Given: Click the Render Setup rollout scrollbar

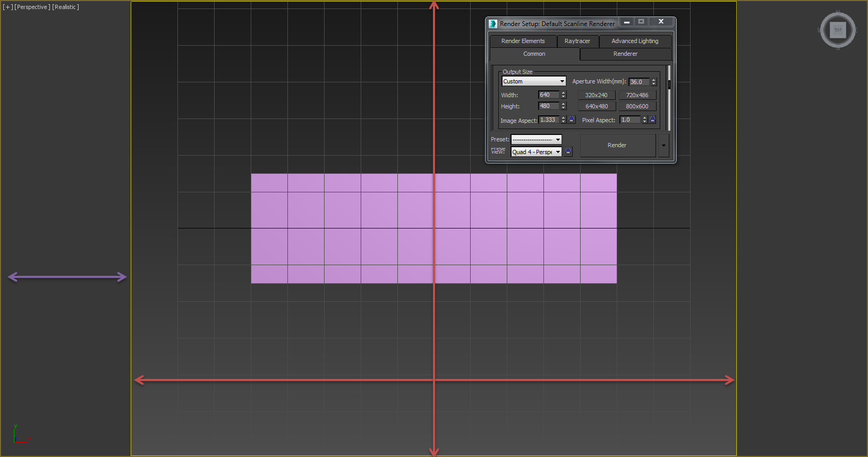Looking at the screenshot, I should pyautogui.click(x=669, y=98).
